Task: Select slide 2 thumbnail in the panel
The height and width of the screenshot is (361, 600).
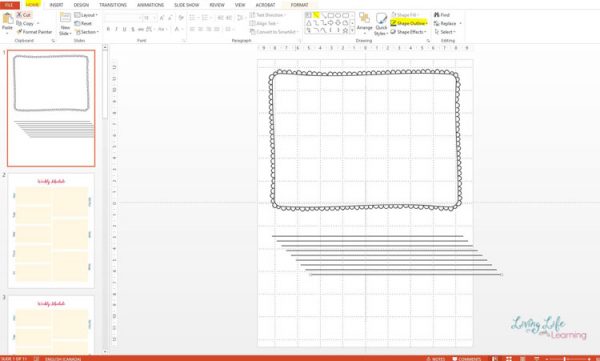Action: 51,230
